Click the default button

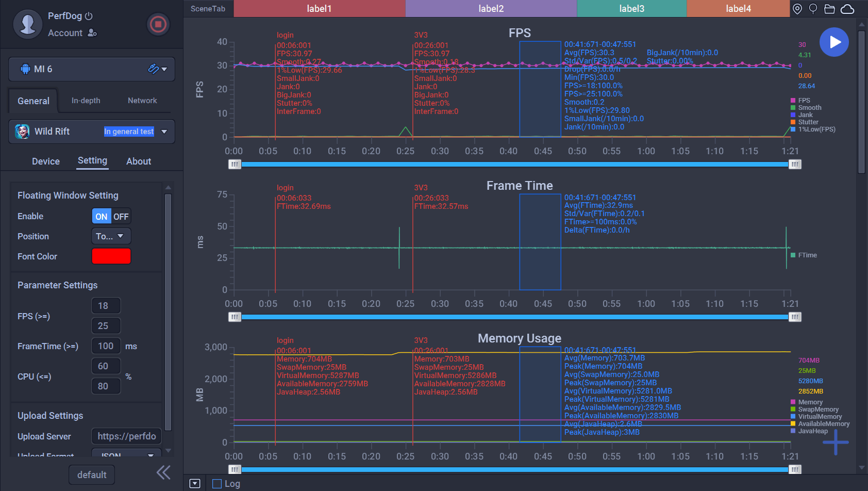92,475
